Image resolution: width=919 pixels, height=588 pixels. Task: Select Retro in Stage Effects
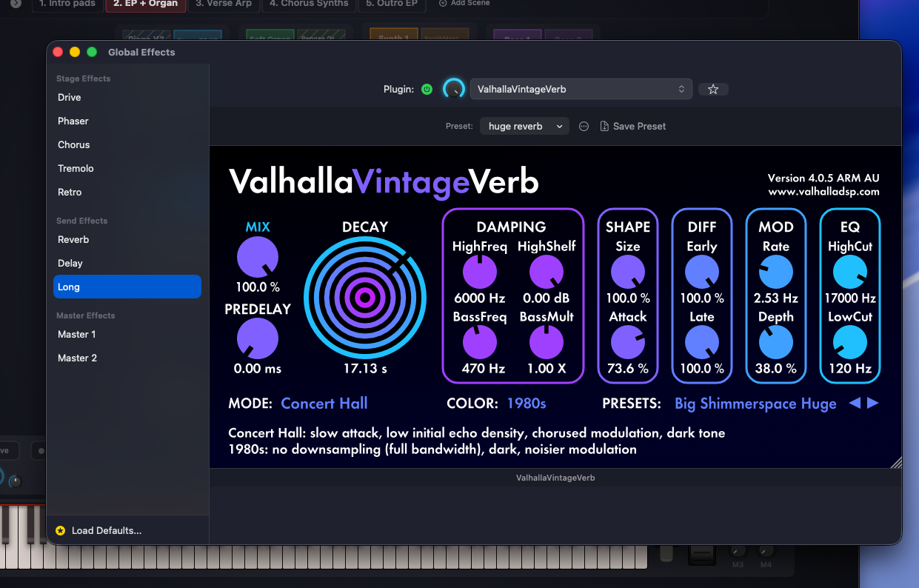tap(127, 192)
